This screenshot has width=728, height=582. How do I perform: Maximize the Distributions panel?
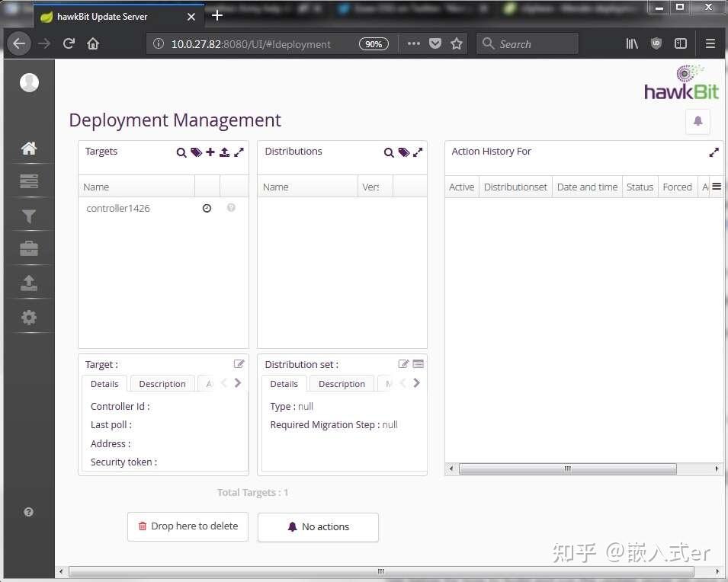(417, 152)
